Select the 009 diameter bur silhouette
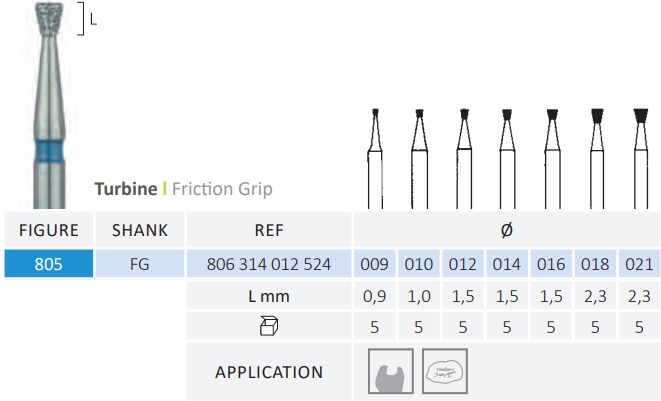This screenshot has height=401, width=661. pos(375,159)
